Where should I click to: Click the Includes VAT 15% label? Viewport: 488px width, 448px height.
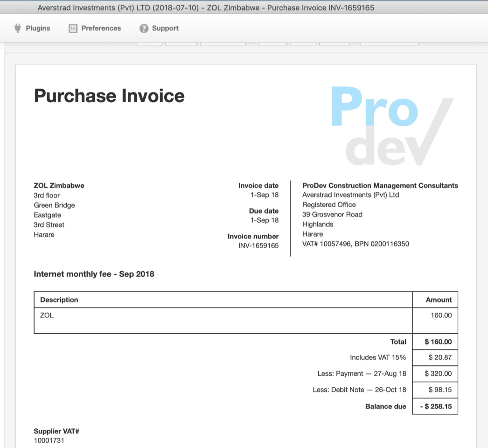click(378, 357)
